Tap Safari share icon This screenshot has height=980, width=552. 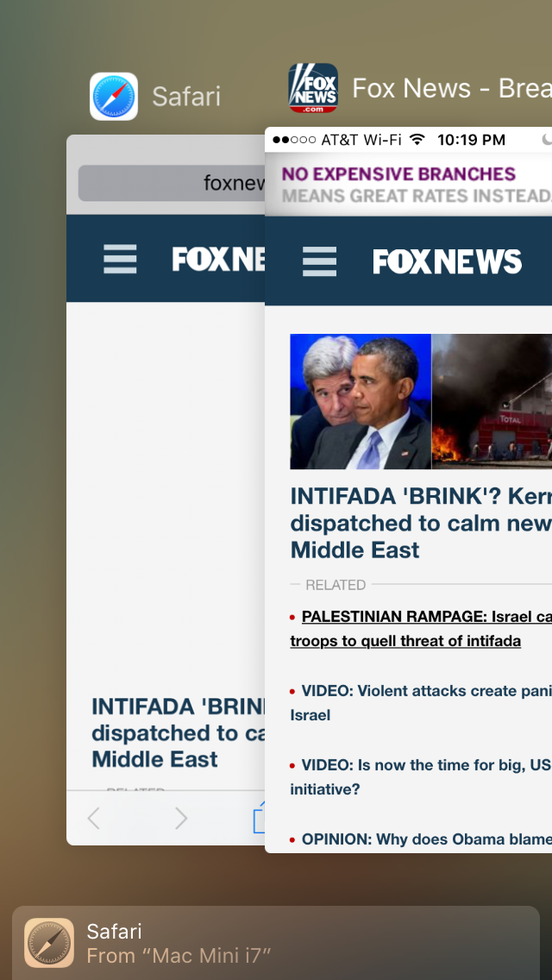[260, 816]
